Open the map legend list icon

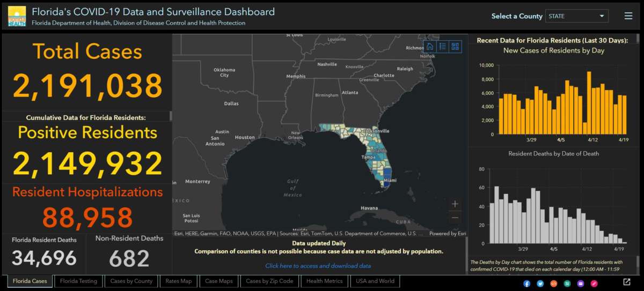(443, 46)
